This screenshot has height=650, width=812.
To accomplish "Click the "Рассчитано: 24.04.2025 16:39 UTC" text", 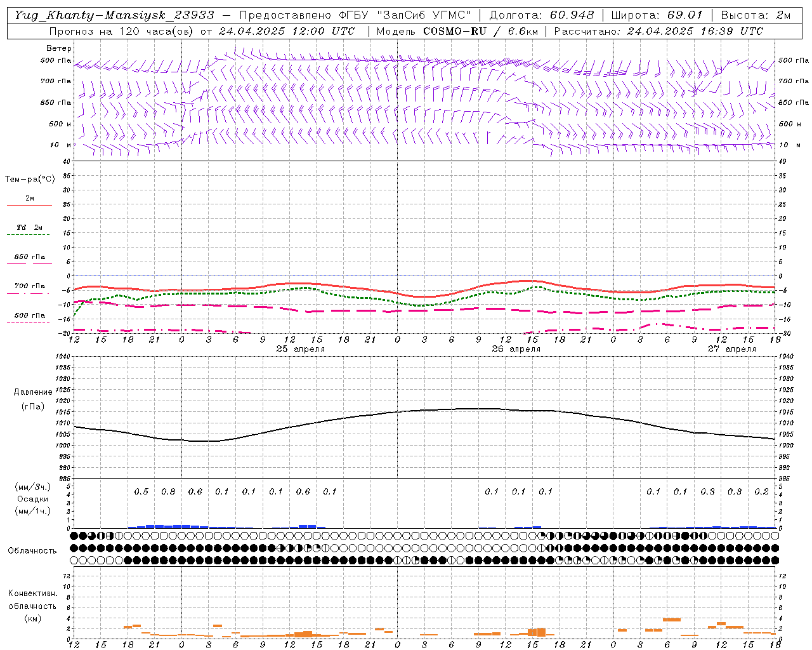I will click(x=658, y=30).
